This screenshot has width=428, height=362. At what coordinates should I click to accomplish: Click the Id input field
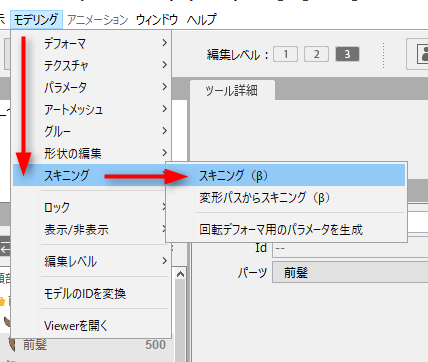click(350, 249)
